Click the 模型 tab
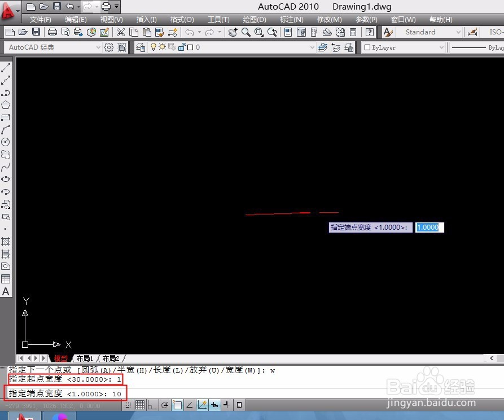 (x=61, y=358)
